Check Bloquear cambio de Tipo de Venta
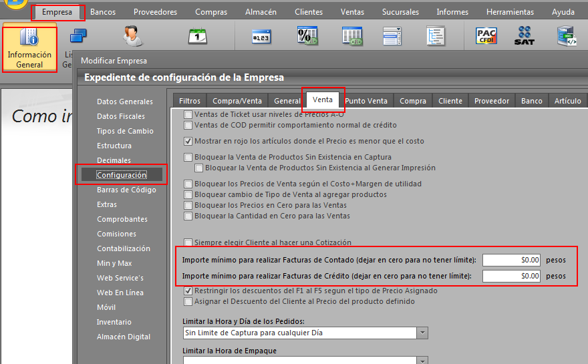588x364 pixels. tap(188, 194)
